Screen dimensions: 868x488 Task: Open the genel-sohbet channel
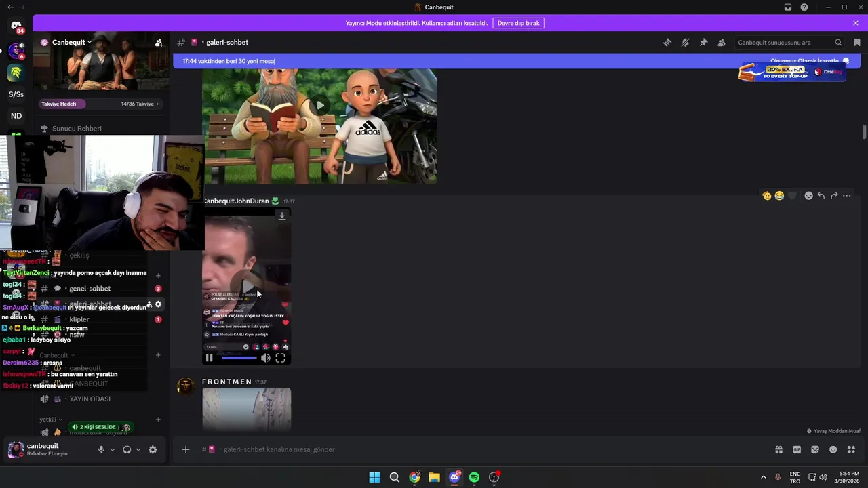click(90, 289)
